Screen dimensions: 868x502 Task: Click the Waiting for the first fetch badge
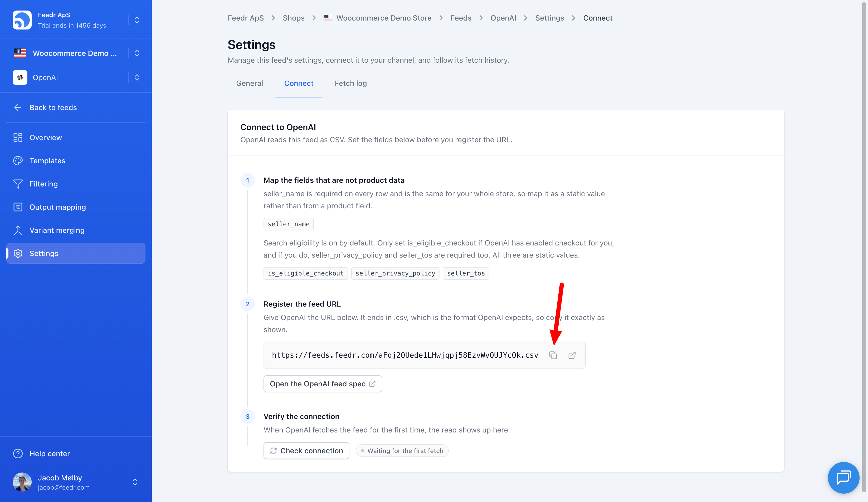click(402, 451)
